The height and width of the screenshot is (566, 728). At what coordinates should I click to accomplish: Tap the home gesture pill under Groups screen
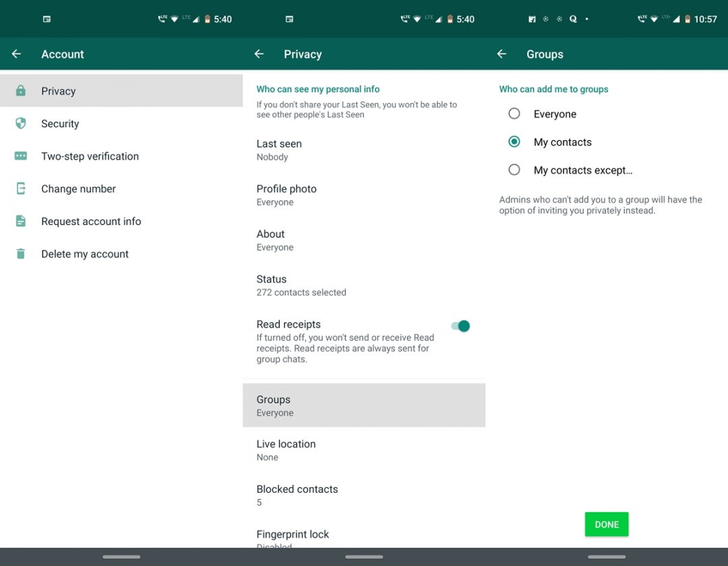[x=607, y=557]
